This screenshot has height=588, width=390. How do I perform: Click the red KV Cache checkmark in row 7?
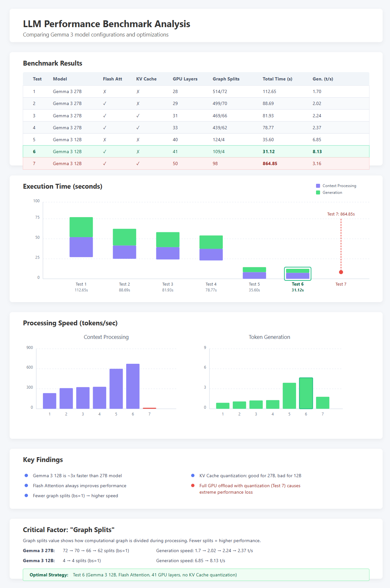(x=138, y=163)
